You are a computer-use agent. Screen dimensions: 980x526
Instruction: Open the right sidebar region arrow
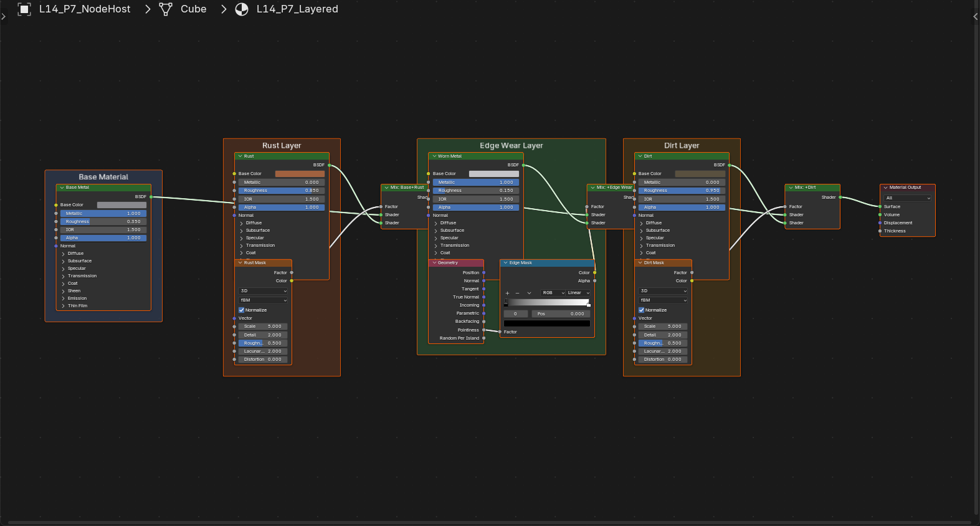tap(976, 17)
